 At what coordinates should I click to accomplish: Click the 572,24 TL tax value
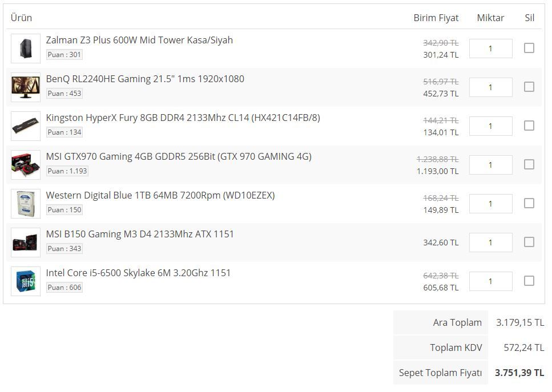click(x=524, y=347)
